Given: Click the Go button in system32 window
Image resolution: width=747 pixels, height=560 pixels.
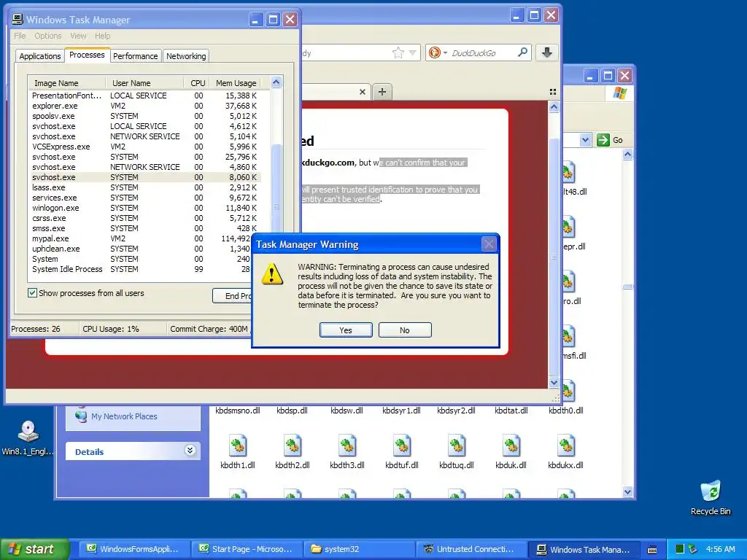Looking at the screenshot, I should [611, 140].
